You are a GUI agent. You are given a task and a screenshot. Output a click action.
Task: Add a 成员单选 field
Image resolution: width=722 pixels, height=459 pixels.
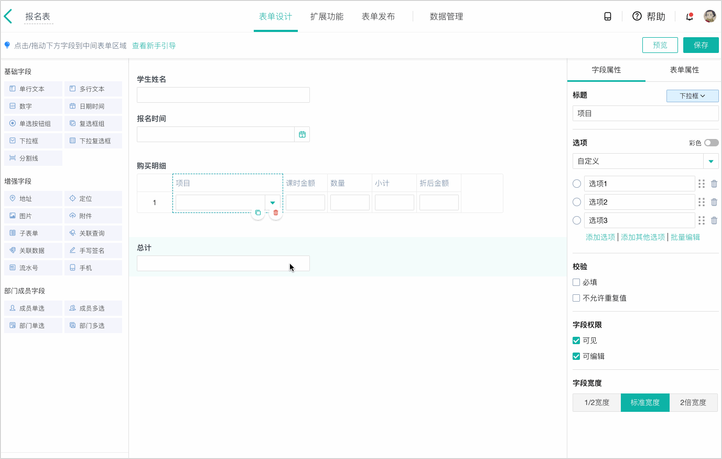coord(33,308)
